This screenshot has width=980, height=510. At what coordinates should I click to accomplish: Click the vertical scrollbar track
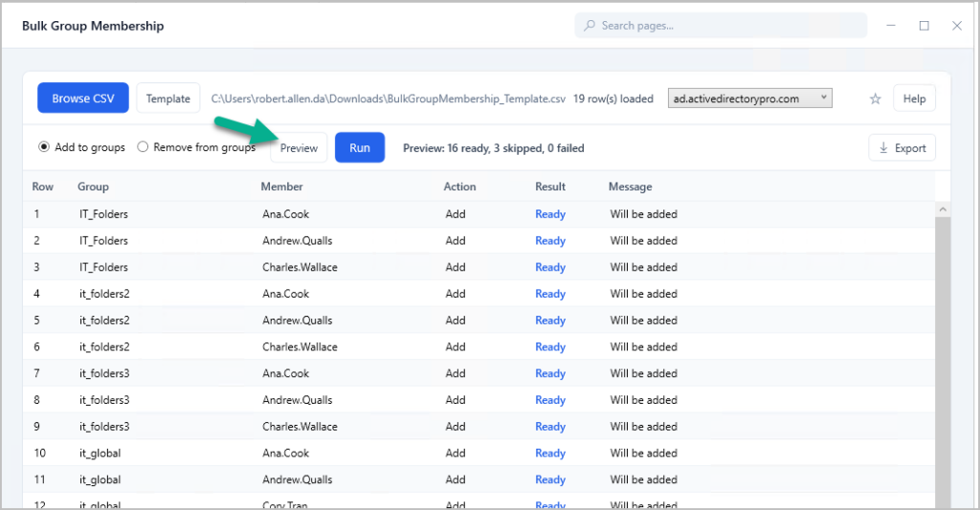943,363
